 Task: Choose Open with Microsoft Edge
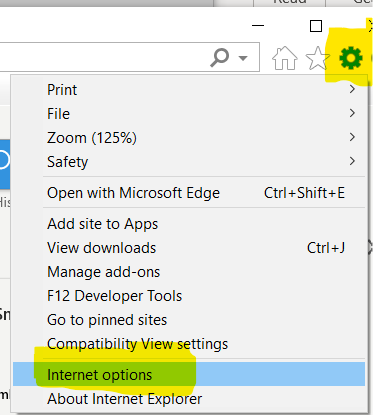pyautogui.click(x=189, y=193)
